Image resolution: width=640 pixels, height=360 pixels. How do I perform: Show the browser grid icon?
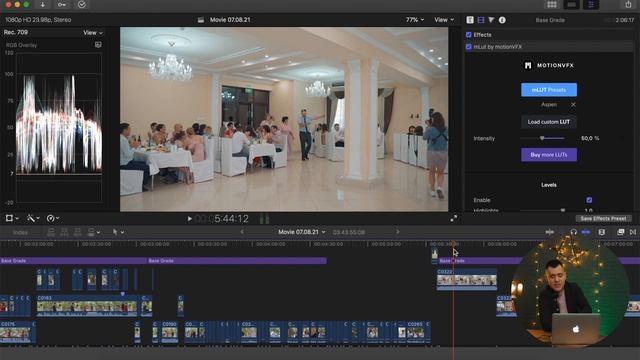(x=552, y=4)
